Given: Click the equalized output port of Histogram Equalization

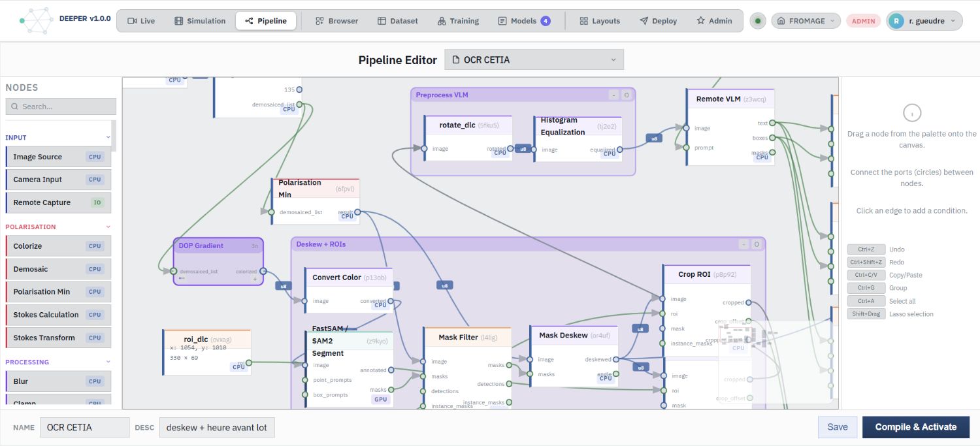Looking at the screenshot, I should point(620,150).
